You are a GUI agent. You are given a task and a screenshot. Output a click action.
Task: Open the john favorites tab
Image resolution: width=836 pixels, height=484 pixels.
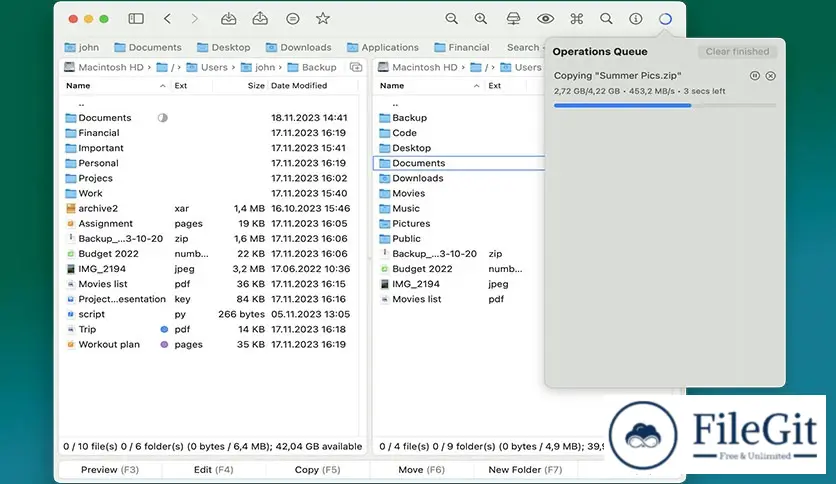82,47
